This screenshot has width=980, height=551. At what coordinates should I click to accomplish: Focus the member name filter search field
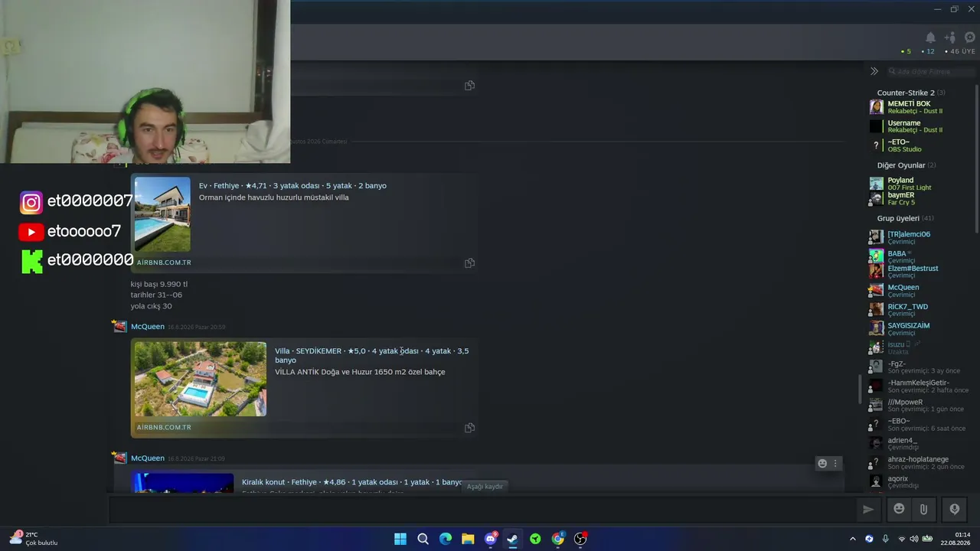click(932, 71)
